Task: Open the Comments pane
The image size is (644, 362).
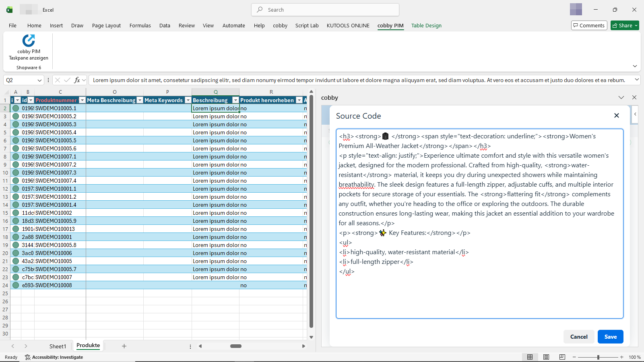Action: pos(589,25)
